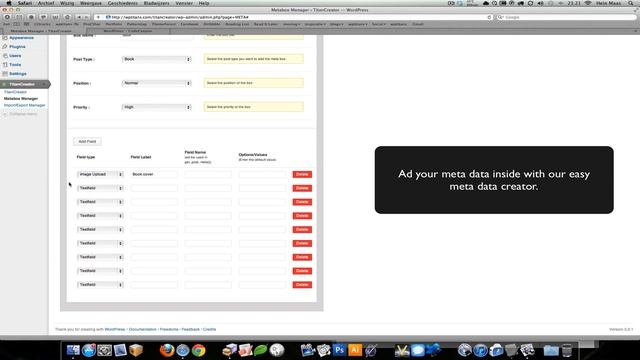Open the Feedback footer link
This screenshot has width=640, height=360.
(191, 329)
